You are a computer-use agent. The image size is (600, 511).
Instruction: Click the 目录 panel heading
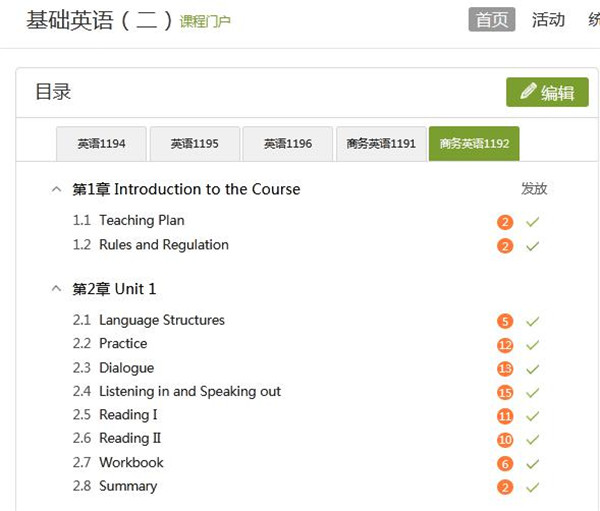53,92
